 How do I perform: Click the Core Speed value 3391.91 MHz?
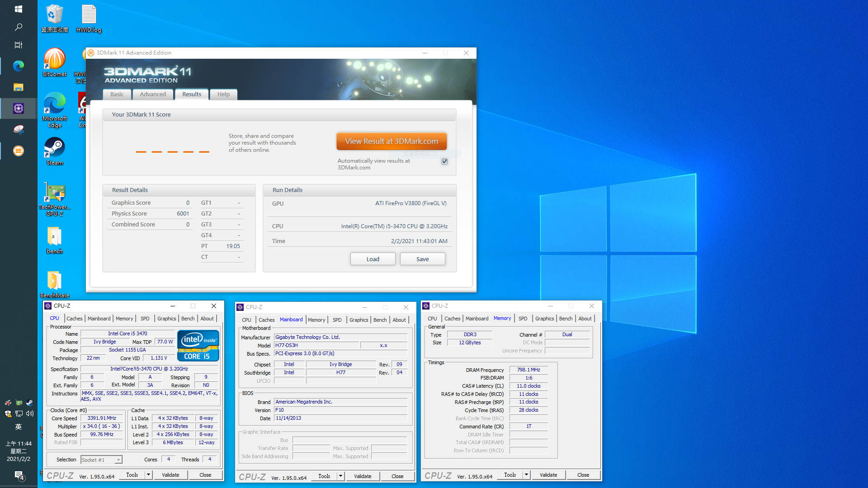102,418
